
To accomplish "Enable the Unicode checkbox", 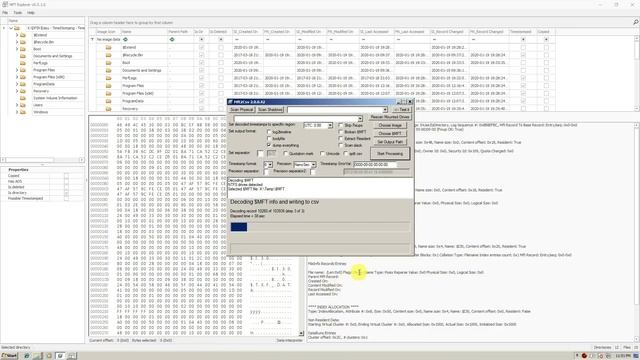I will pyautogui.click(x=322, y=153).
